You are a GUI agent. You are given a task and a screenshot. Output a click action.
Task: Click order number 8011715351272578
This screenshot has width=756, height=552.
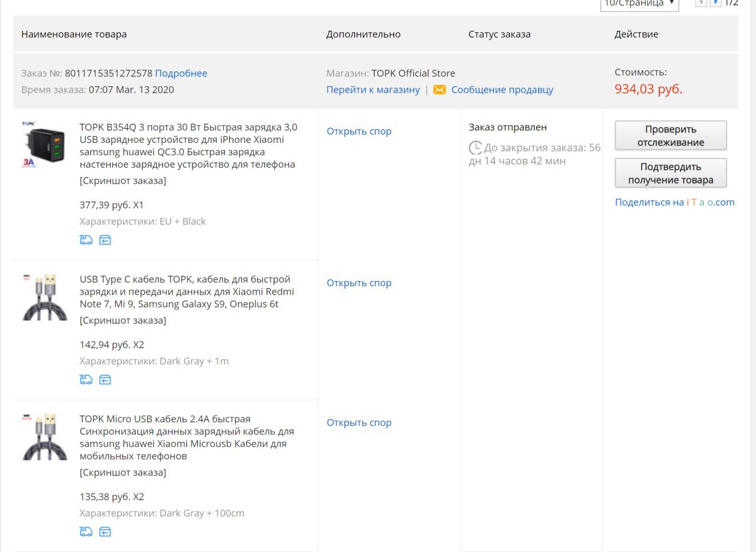(109, 73)
